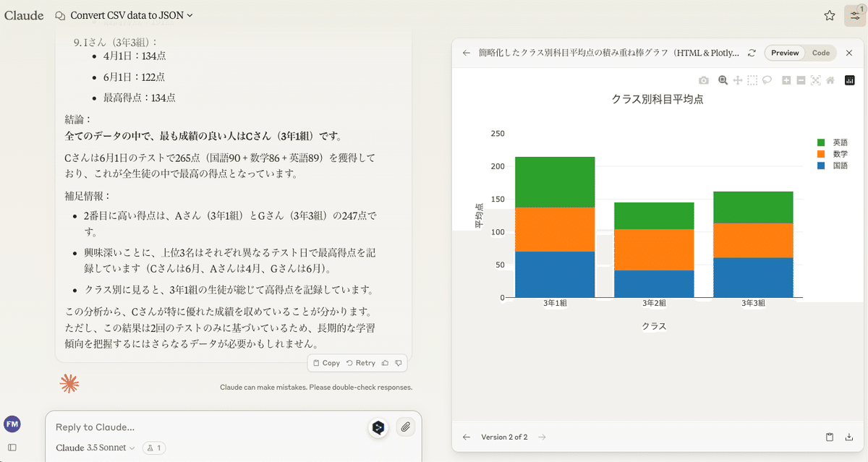Screen dimensions: 868x462
Task: Click the Claude logo at top left
Action: [24, 15]
